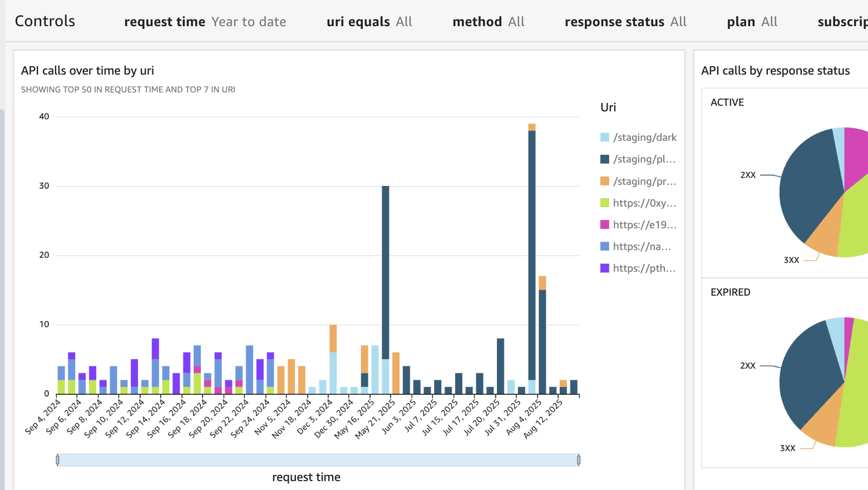868x490 pixels.
Task: Select the blue https://na legend swatch
Action: pyautogui.click(x=605, y=246)
